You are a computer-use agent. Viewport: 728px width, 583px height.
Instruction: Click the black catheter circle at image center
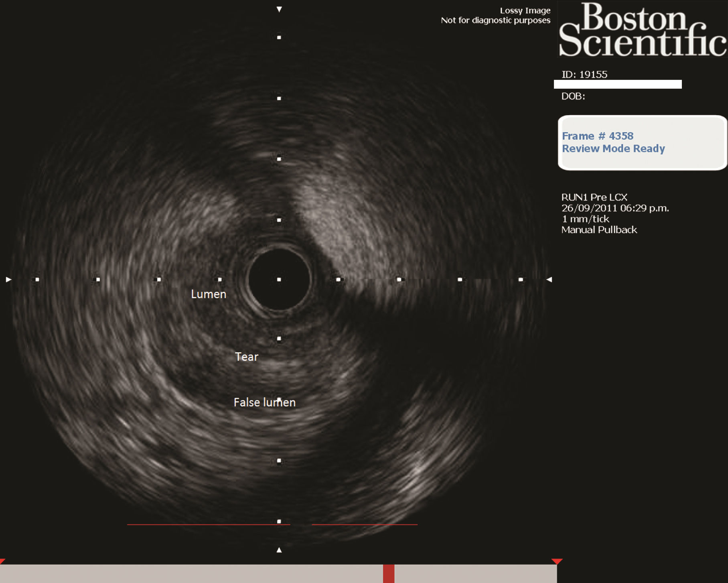click(x=279, y=279)
